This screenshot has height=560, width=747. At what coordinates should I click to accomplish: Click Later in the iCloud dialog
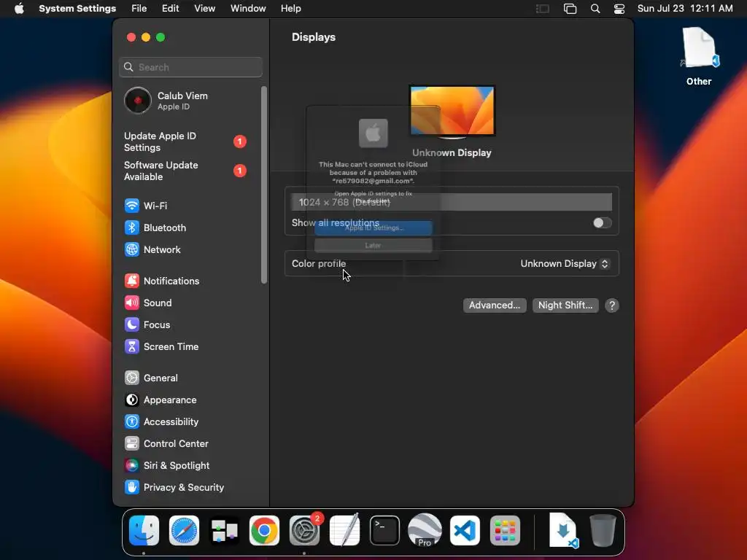373,245
